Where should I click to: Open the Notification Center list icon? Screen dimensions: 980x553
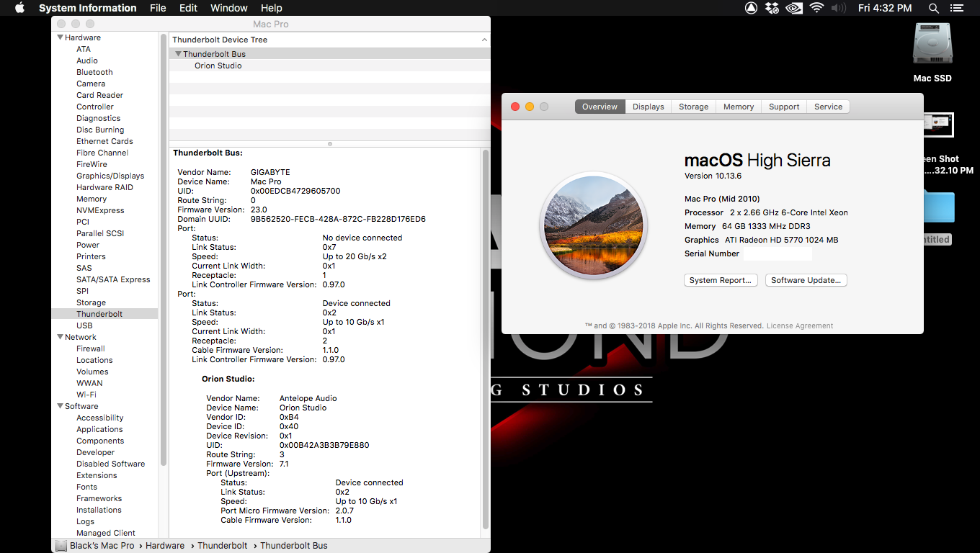[x=957, y=8]
